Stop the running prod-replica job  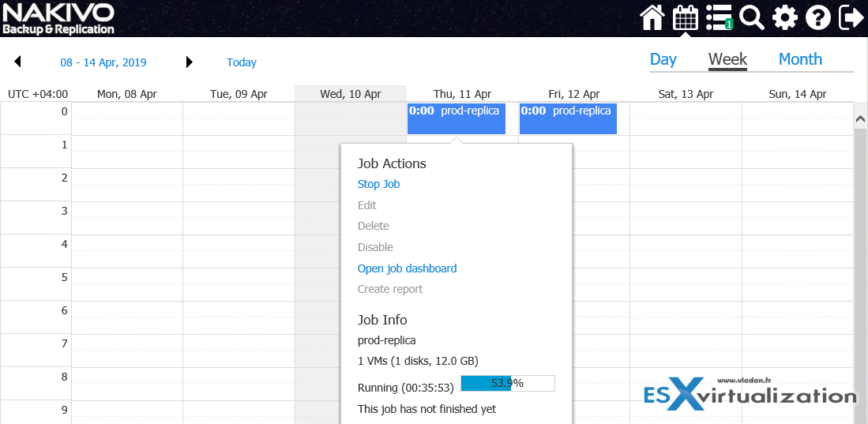(x=378, y=184)
